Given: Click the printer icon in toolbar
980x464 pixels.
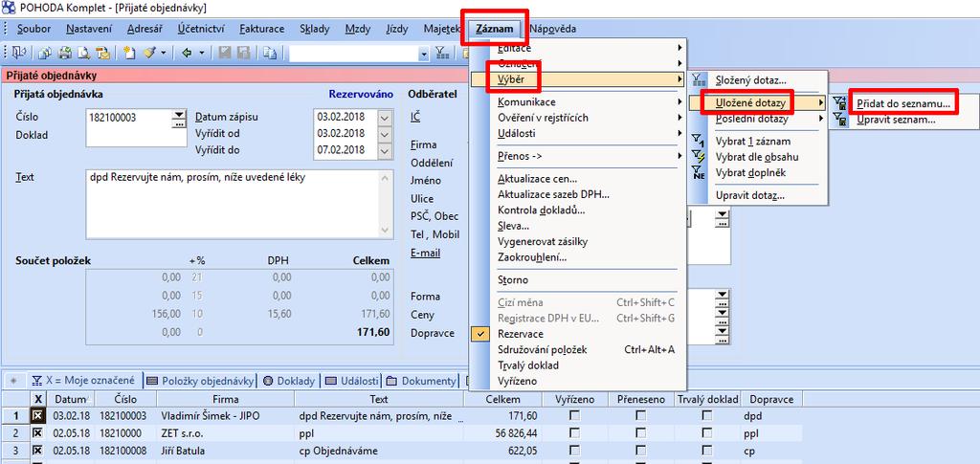Looking at the screenshot, I should pyautogui.click(x=65, y=53).
